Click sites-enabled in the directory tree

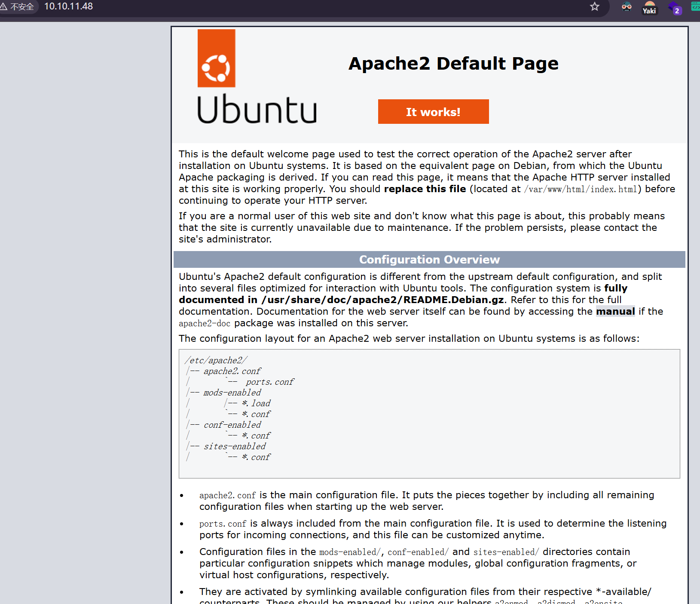(235, 446)
